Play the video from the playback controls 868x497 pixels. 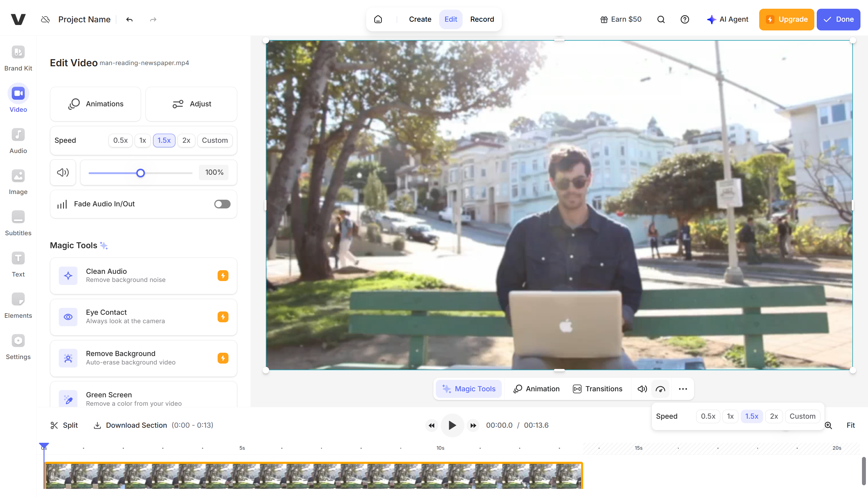pos(452,425)
